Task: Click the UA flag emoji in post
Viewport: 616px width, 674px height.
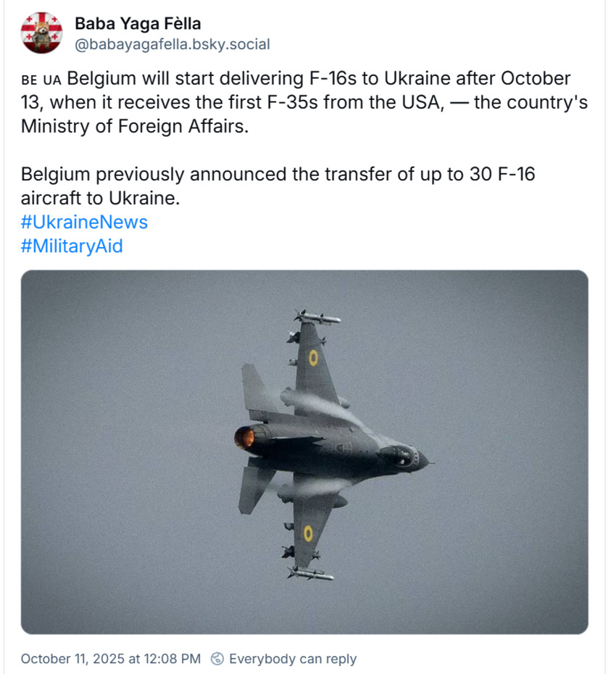Action: click(53, 79)
